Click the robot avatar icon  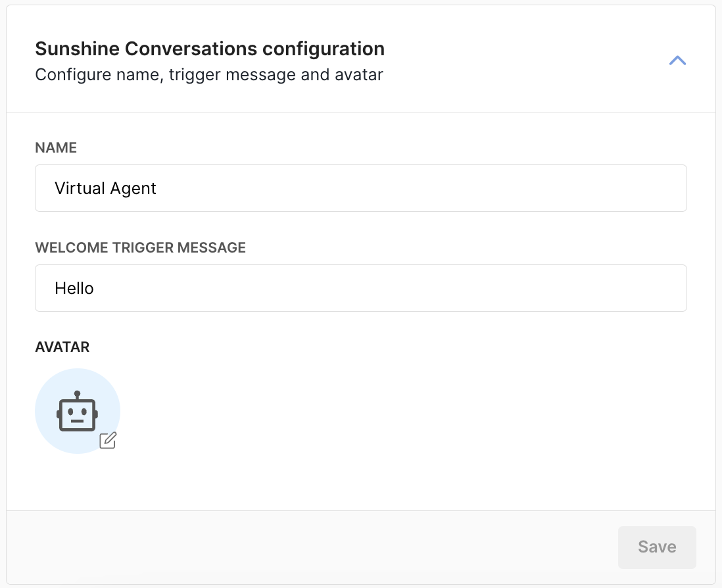78,412
